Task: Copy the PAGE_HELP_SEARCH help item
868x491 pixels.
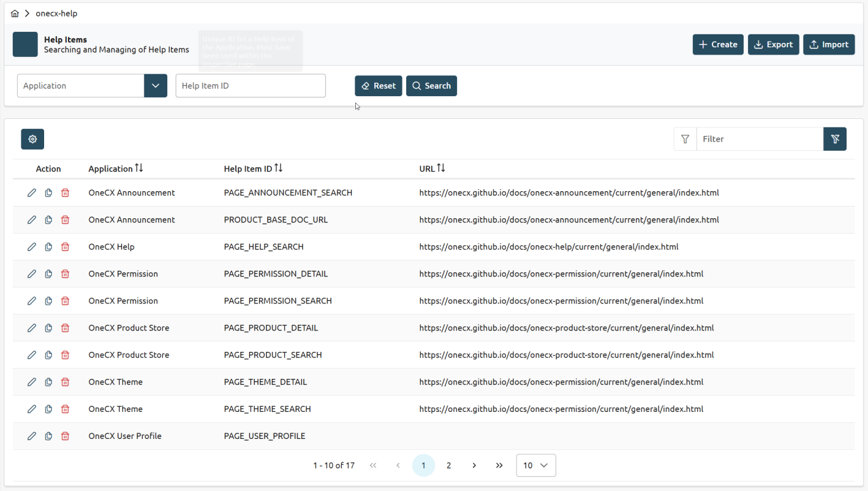Action: 48,247
